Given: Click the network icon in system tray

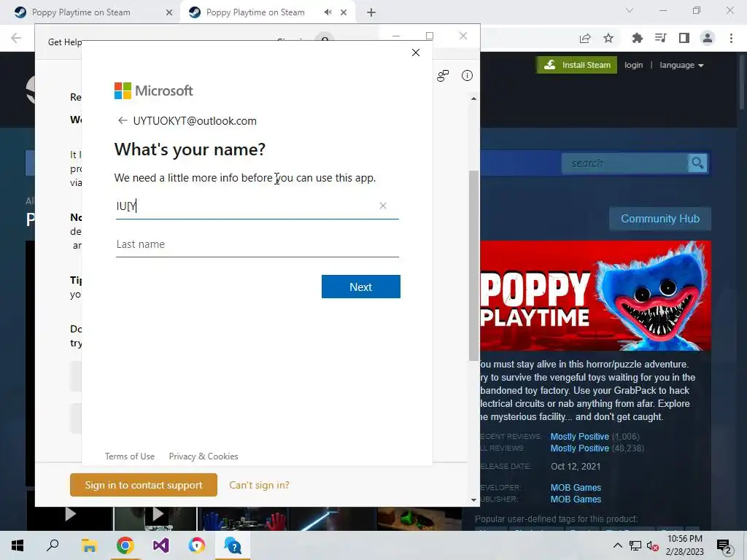Looking at the screenshot, I should (635, 545).
